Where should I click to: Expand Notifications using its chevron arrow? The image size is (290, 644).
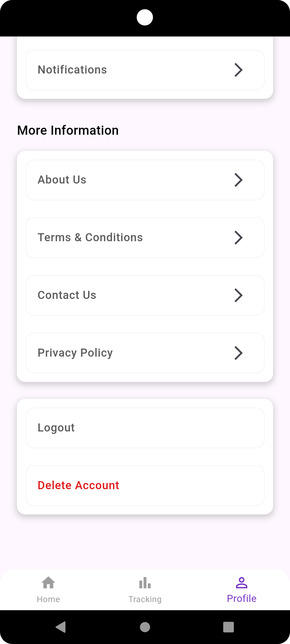click(238, 70)
